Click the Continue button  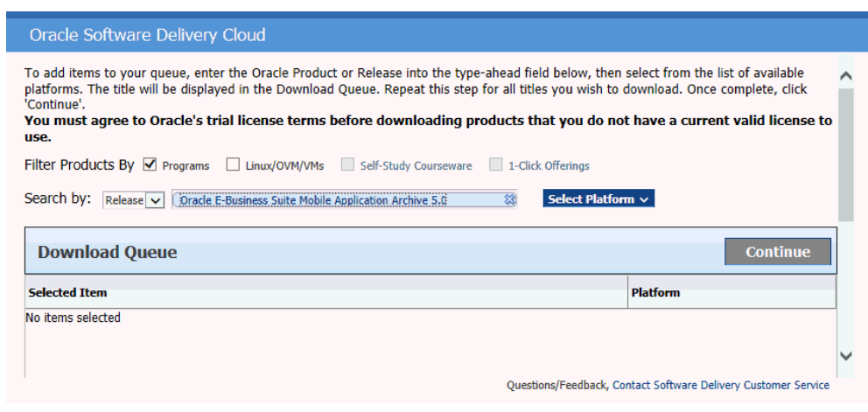coord(778,252)
